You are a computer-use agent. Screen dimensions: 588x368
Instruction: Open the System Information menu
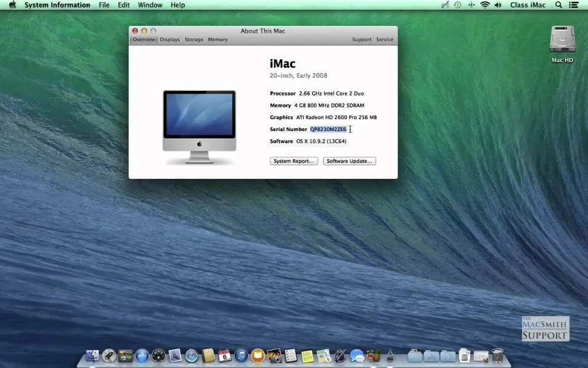pyautogui.click(x=57, y=5)
